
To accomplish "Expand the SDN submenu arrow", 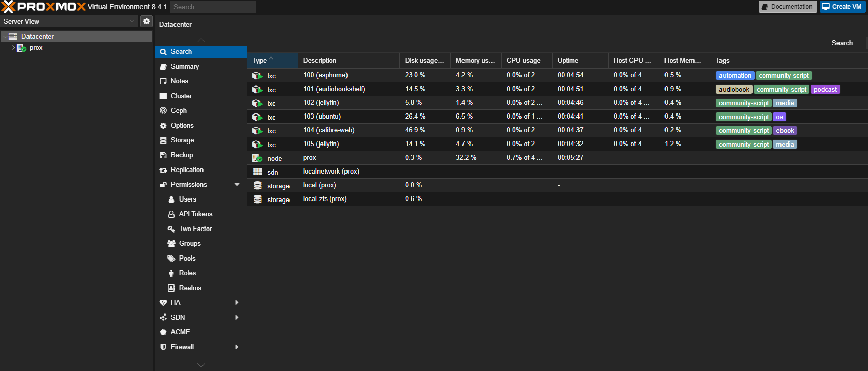I will click(x=237, y=317).
